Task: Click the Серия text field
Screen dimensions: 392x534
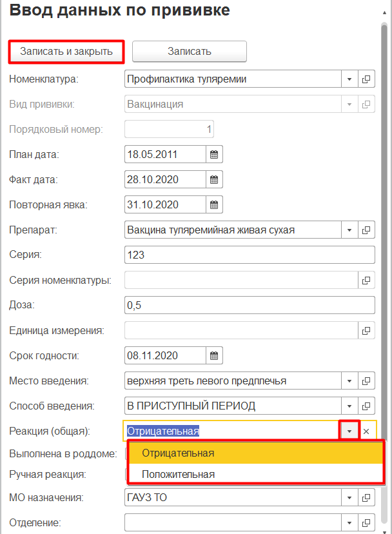Action: (249, 255)
